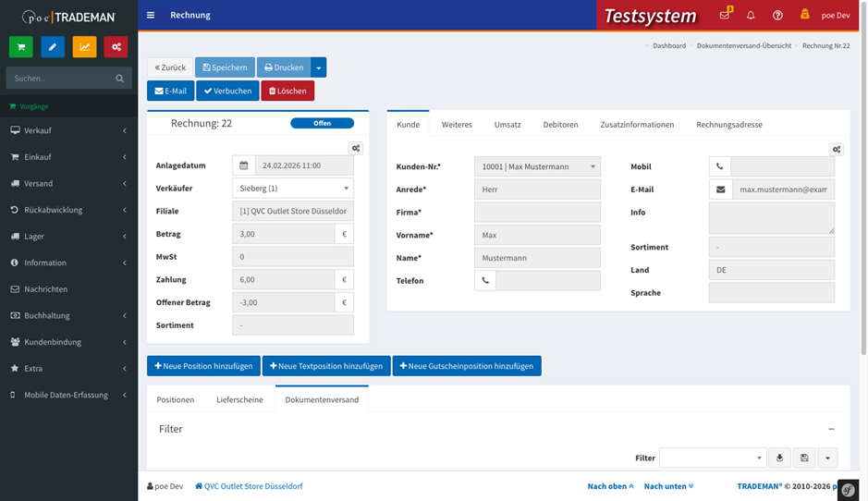Follow the QVC Outlet Store Düsseldorf footer link

[249, 486]
